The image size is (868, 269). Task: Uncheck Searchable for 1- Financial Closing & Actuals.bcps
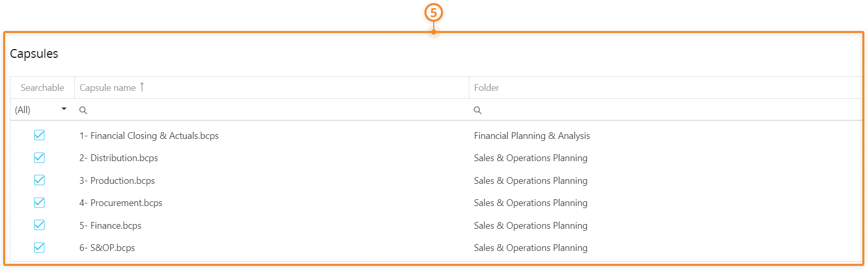click(39, 135)
